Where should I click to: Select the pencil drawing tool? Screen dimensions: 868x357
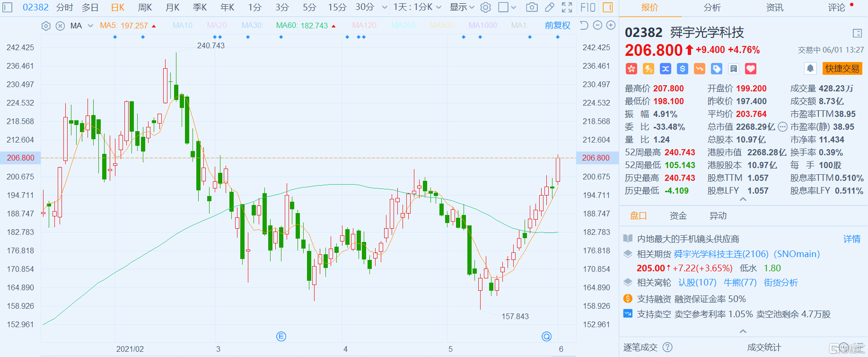(549, 7)
